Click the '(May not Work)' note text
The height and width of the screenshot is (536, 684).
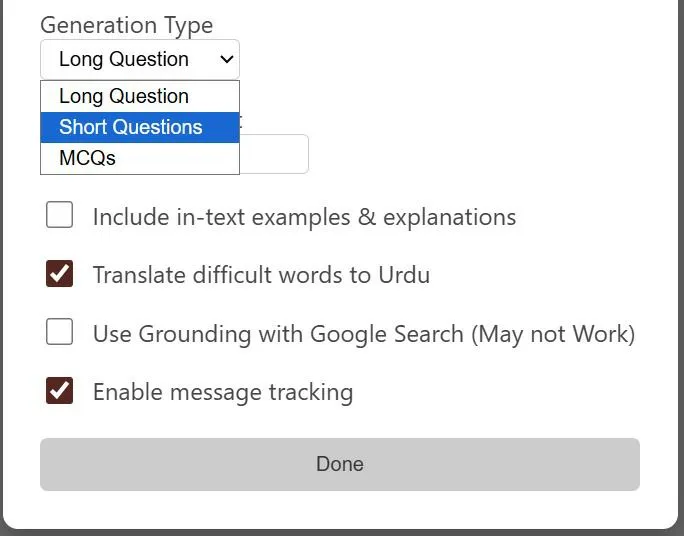point(553,334)
